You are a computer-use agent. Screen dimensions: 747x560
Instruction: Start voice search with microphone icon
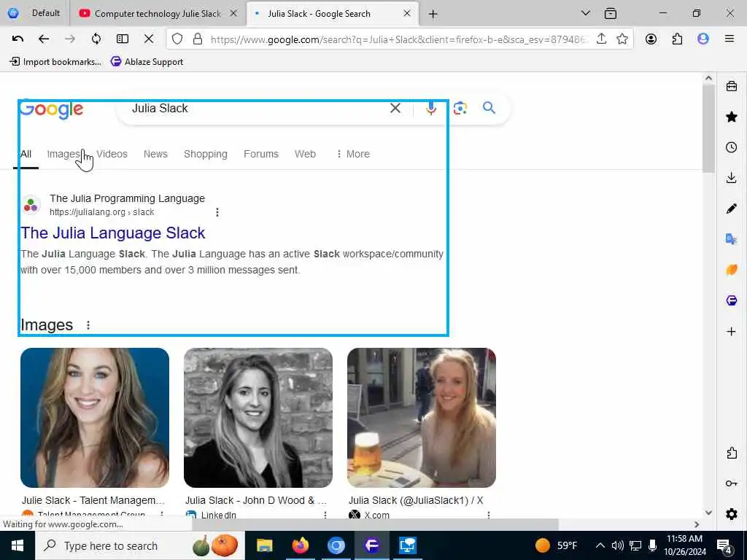coord(431,108)
